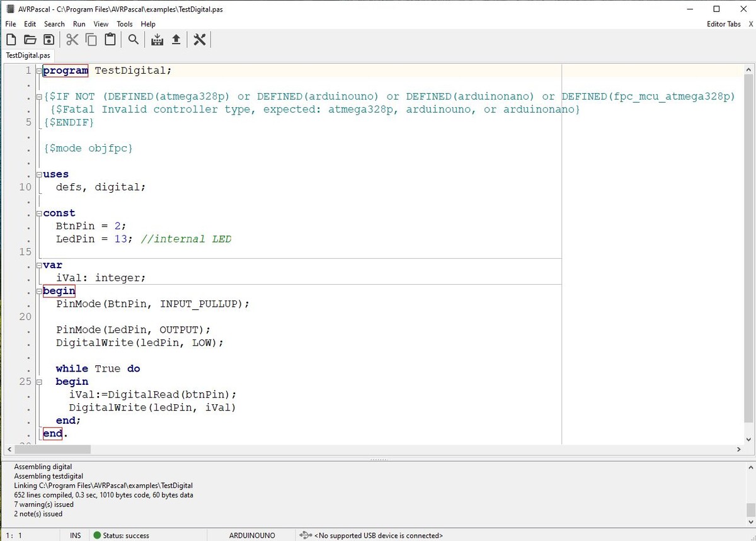
Task: Open the Tools menu
Action: coord(125,24)
